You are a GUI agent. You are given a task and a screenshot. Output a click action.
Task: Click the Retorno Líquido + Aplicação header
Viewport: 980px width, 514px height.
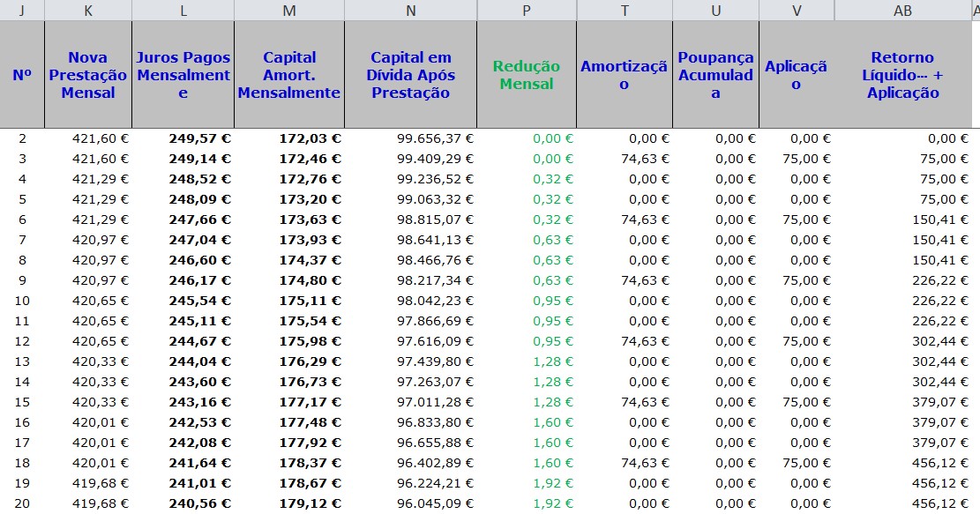902,75
